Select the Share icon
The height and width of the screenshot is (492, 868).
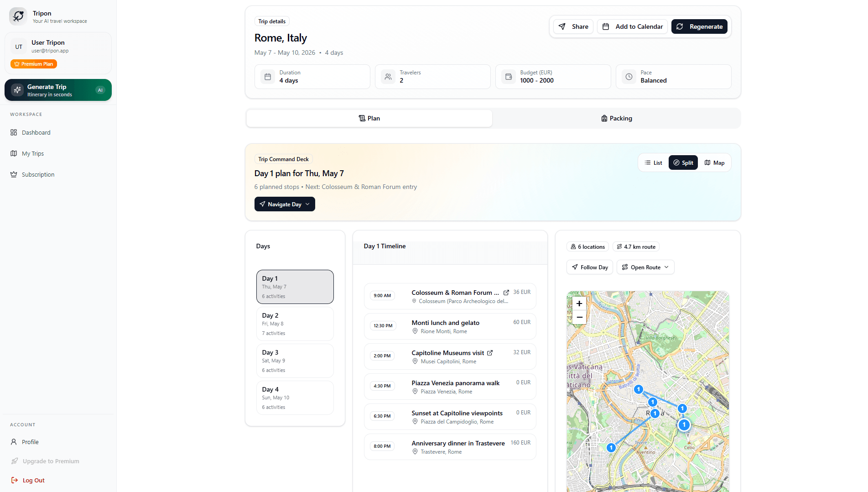click(x=562, y=26)
